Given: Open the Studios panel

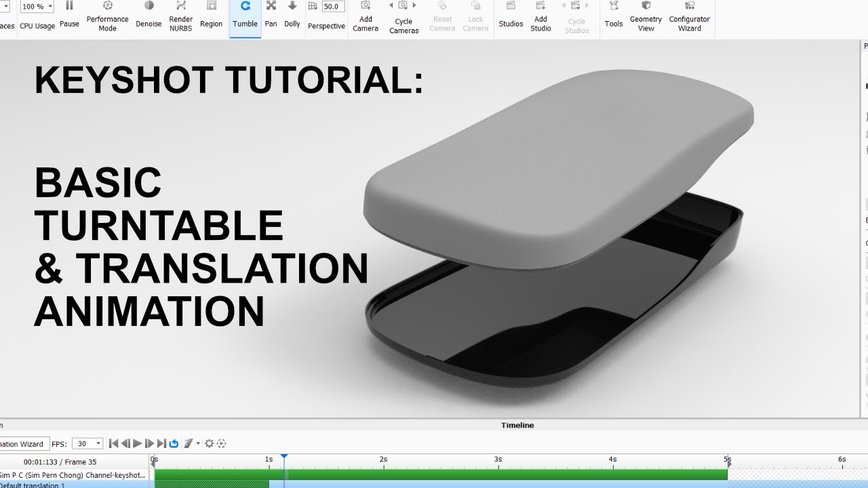Looking at the screenshot, I should [x=511, y=15].
